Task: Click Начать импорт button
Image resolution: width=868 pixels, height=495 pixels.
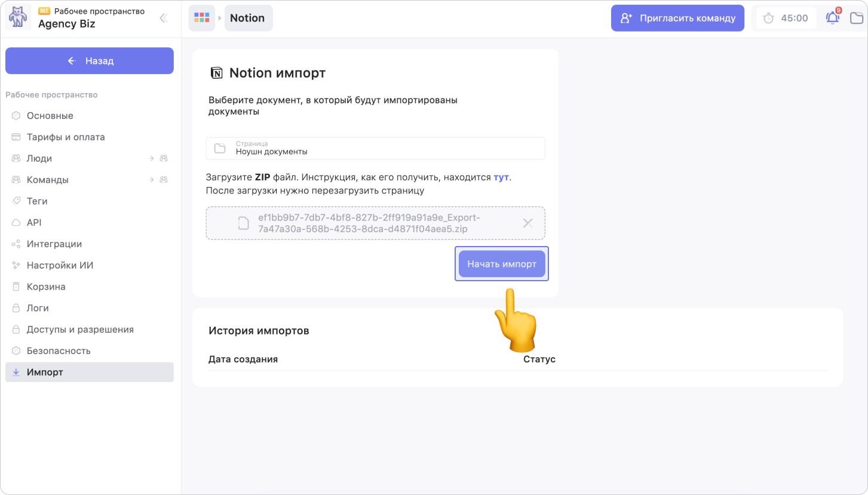Action: (502, 264)
